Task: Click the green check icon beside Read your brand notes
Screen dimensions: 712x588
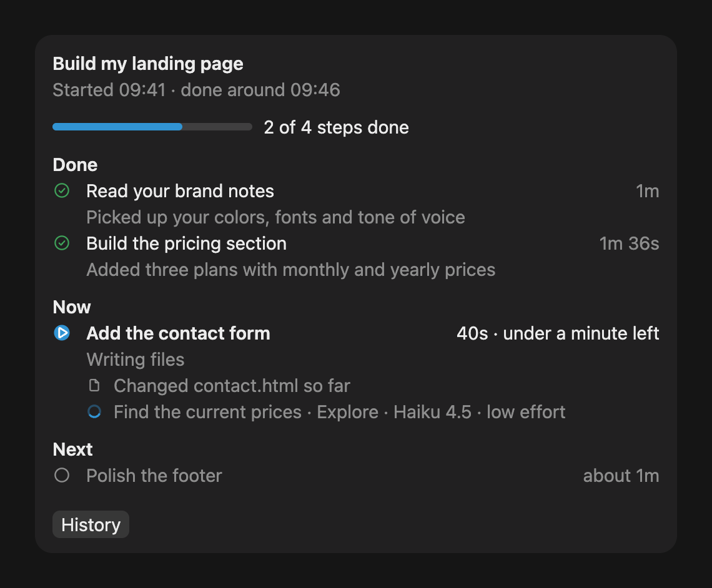Action: [x=62, y=190]
